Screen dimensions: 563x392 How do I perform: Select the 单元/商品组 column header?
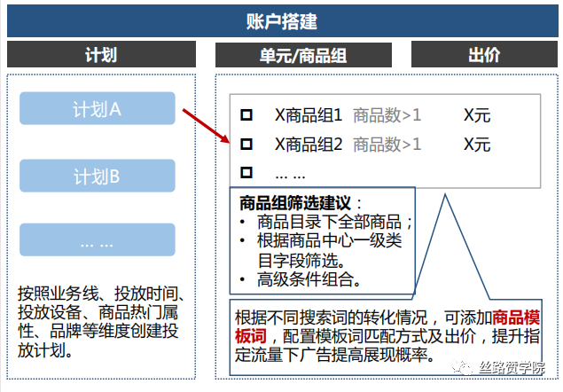(x=303, y=55)
